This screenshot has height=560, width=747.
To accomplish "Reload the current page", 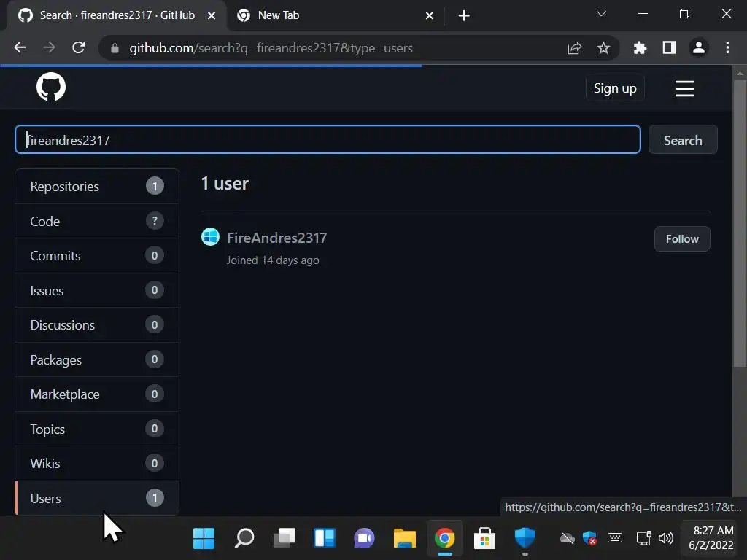I will click(79, 47).
